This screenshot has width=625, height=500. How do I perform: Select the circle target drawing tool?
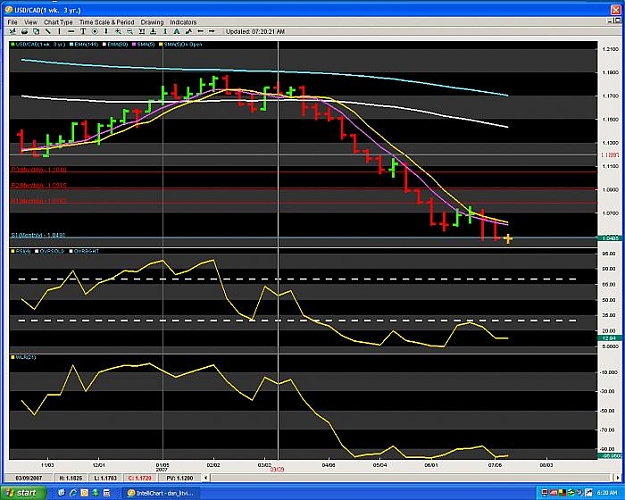point(95,31)
